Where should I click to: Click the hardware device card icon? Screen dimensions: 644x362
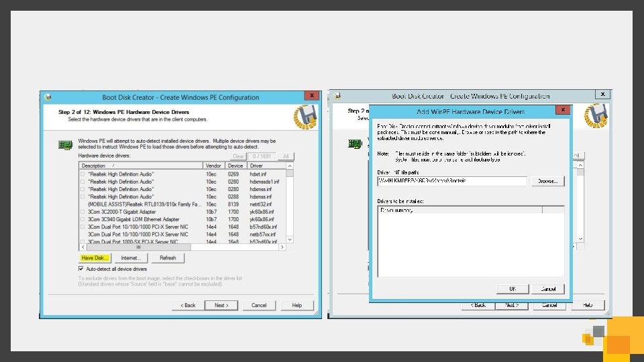pos(66,145)
